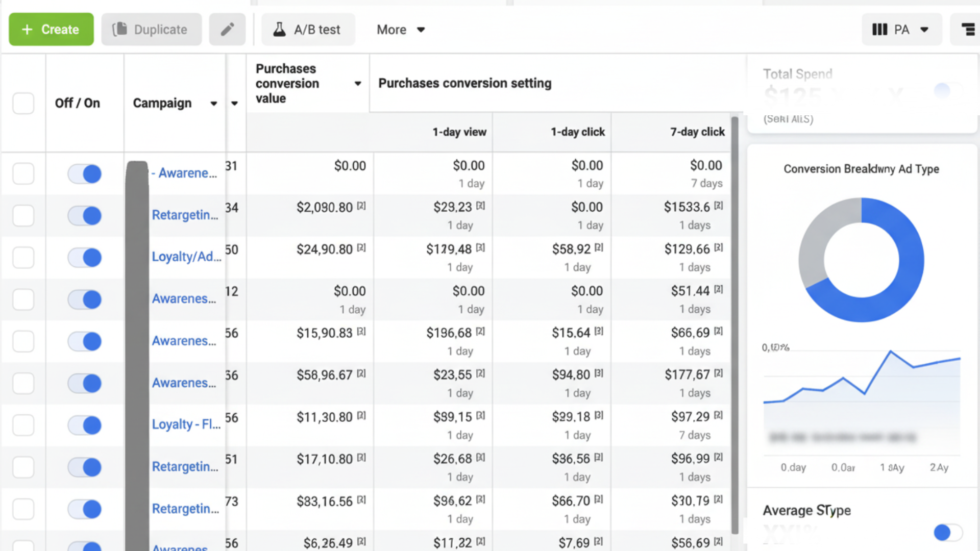Select the 1-day view column header
980x551 pixels.
[x=459, y=132]
